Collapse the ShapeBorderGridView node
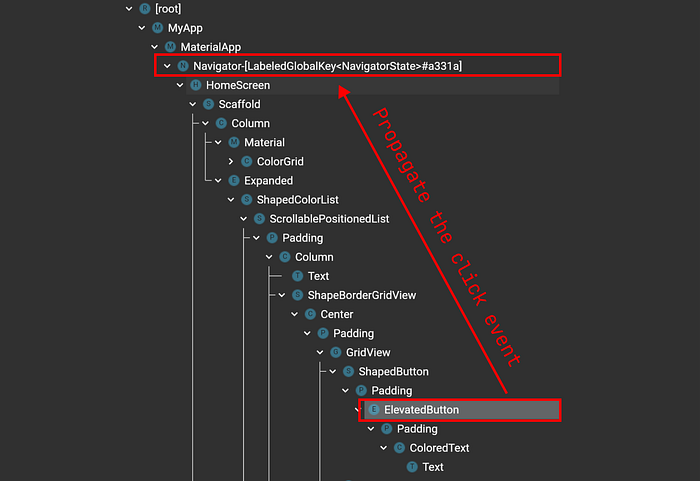Screen dimensions: 700x481 (282, 295)
